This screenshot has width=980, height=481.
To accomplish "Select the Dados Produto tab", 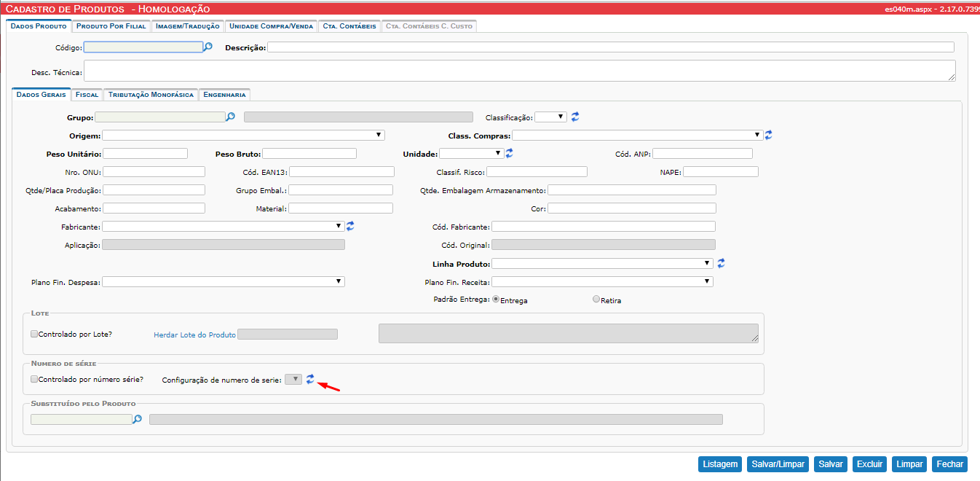I will coord(39,26).
